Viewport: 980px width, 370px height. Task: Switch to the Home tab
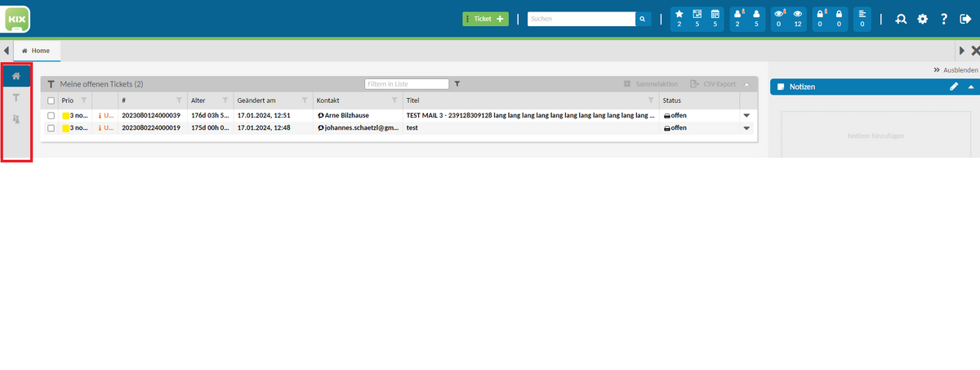37,51
